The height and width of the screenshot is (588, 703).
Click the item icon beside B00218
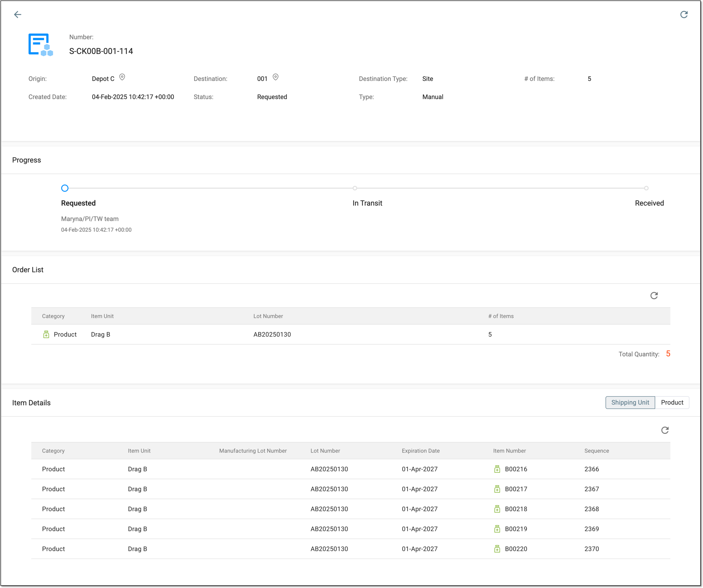click(x=497, y=509)
